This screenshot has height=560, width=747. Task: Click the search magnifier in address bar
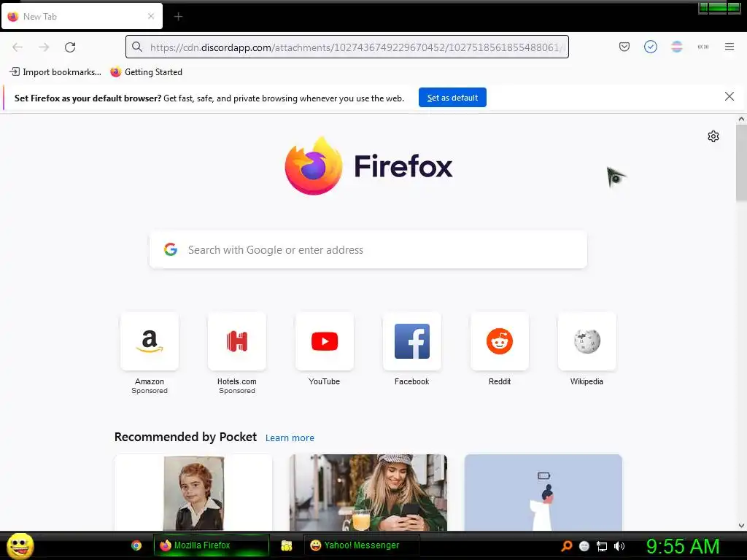pyautogui.click(x=136, y=47)
